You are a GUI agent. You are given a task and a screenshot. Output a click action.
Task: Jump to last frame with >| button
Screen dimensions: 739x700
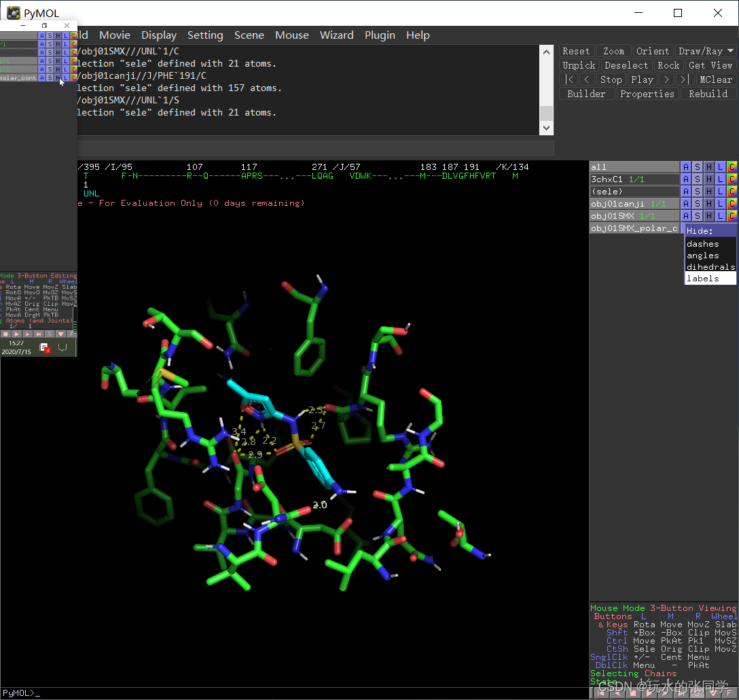point(685,80)
